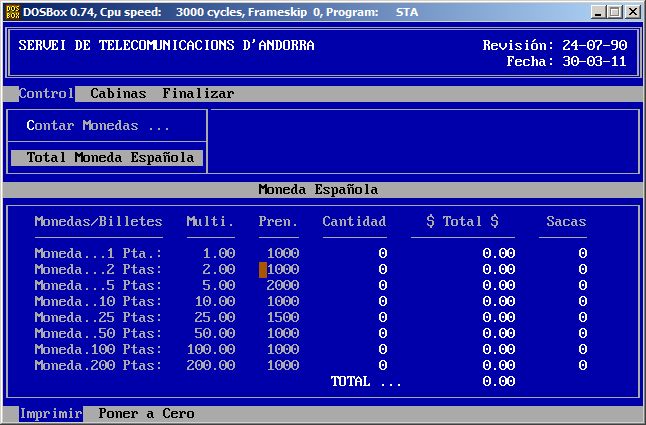Choose Total Moneda Española option
646x425 pixels.
point(110,158)
